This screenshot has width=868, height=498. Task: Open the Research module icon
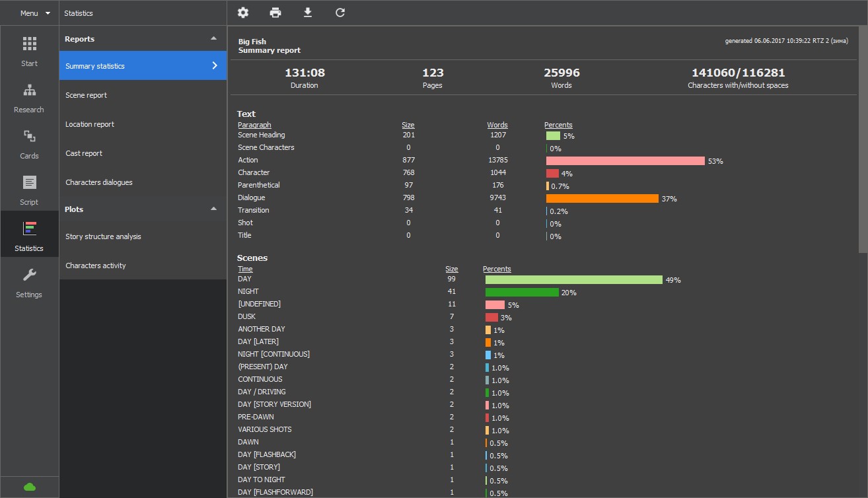(x=29, y=90)
